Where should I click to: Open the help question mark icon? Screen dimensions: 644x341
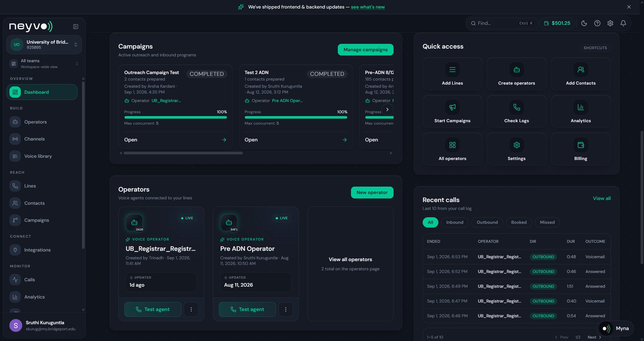click(x=597, y=23)
